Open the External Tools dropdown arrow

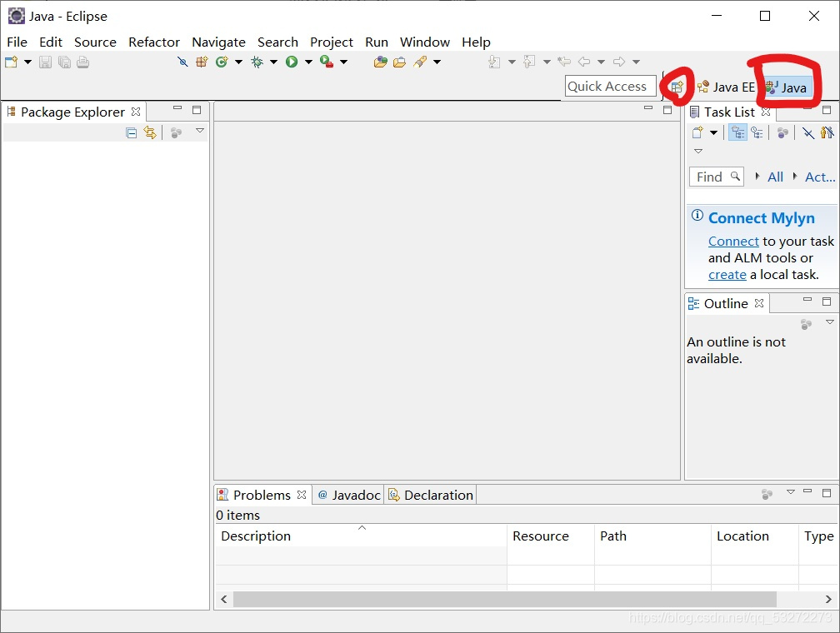[x=344, y=62]
